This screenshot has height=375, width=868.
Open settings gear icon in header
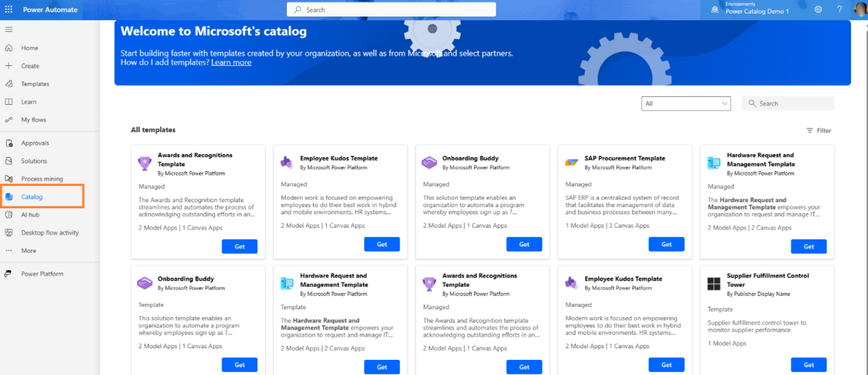point(819,9)
